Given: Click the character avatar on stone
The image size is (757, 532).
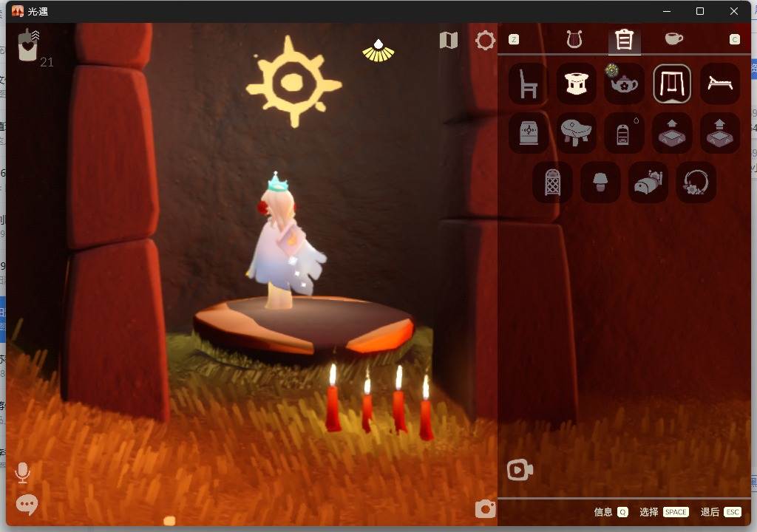Looking at the screenshot, I should tap(286, 241).
